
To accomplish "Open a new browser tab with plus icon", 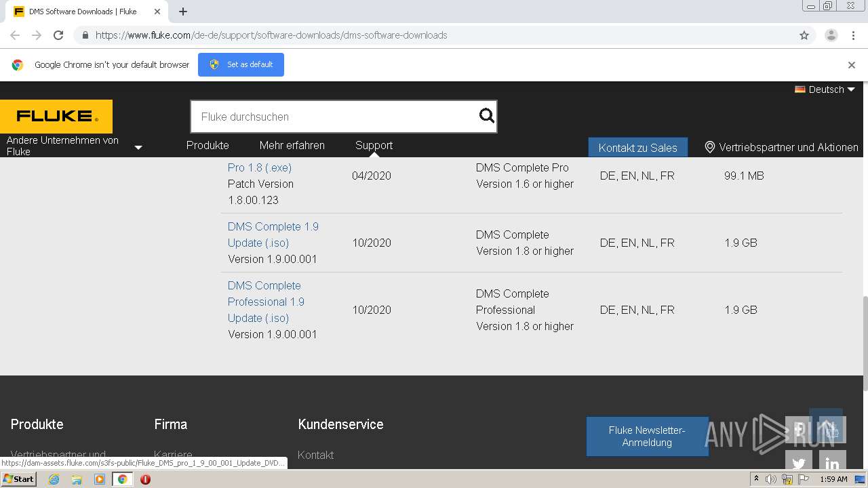I will [x=183, y=12].
